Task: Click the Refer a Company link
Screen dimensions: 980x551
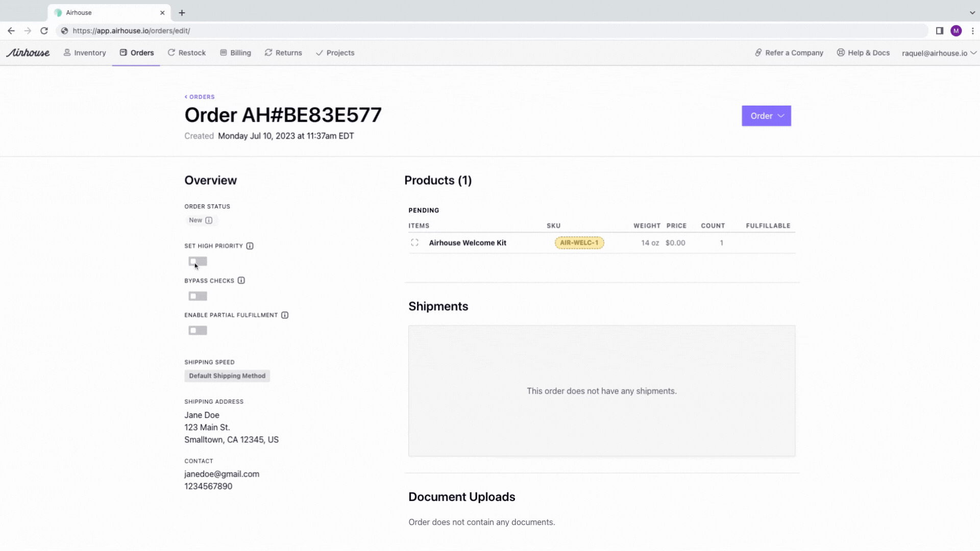Action: [789, 53]
